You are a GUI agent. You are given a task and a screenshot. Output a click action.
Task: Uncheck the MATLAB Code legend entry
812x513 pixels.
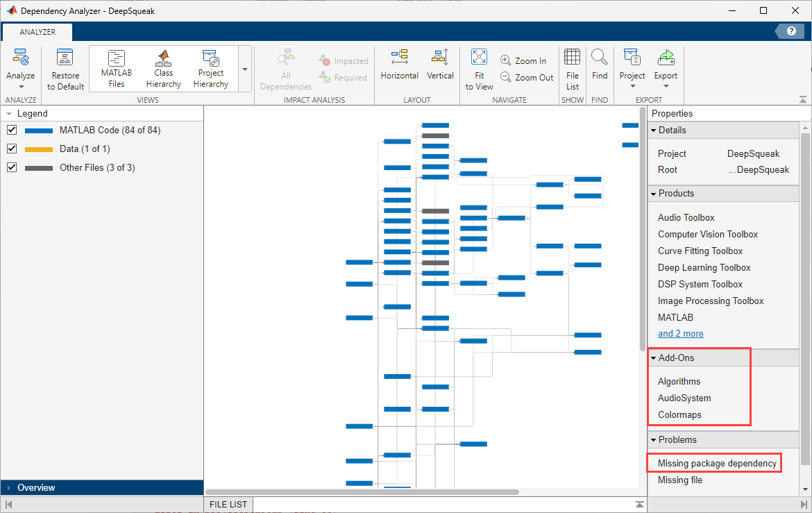click(x=12, y=129)
